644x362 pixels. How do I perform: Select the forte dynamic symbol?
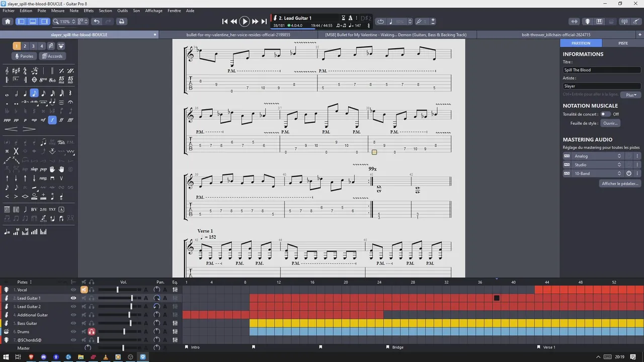coord(52,120)
